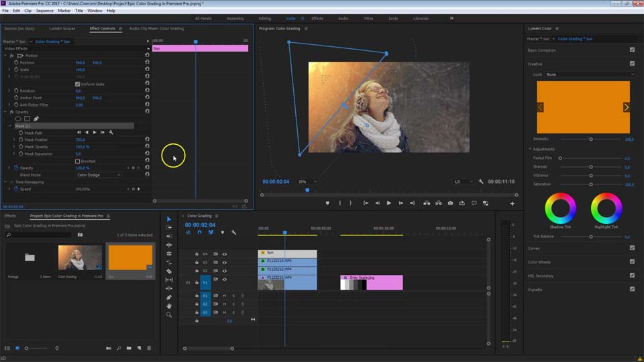644x362 pixels.
Task: Step forward one frame
Action: click(x=400, y=203)
